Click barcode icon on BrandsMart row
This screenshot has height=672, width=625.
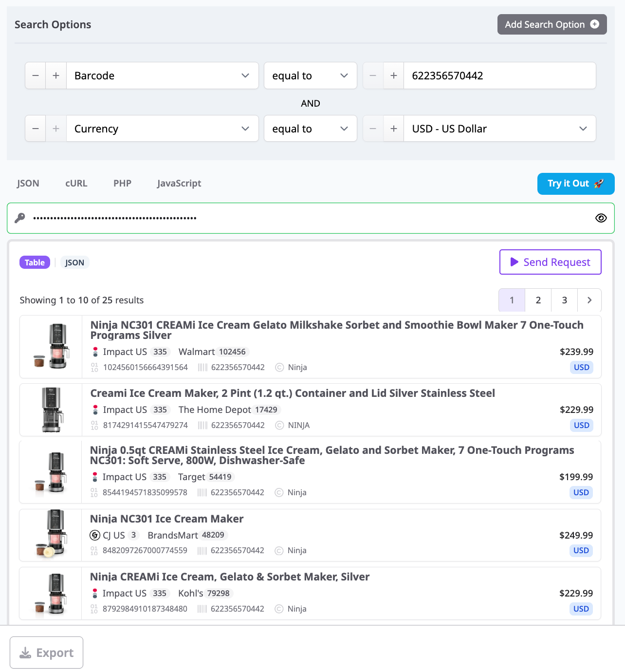click(202, 550)
